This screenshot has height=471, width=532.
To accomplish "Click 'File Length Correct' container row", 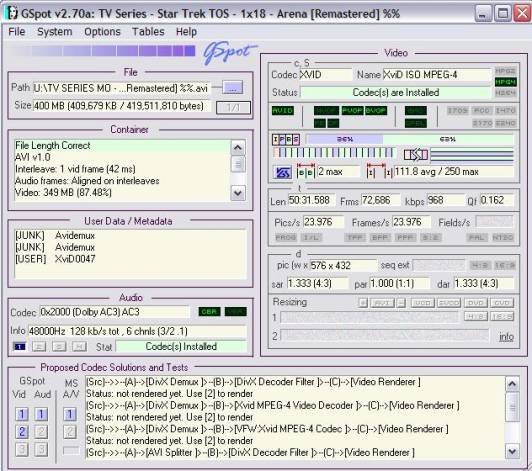I will click(122, 146).
